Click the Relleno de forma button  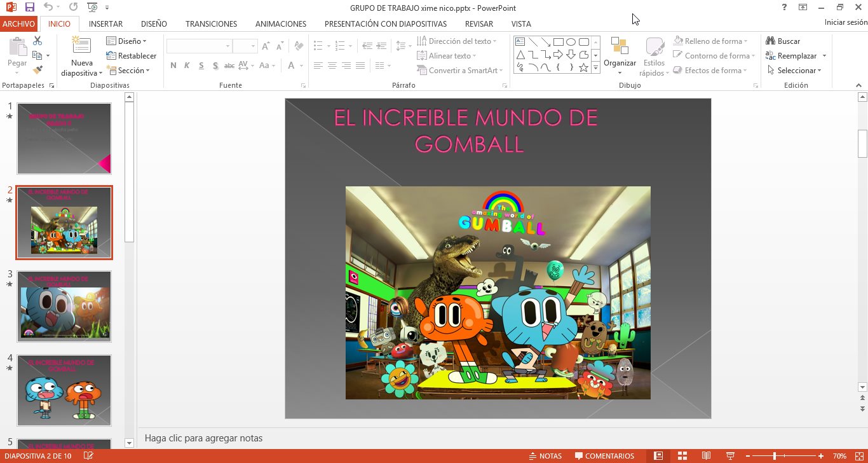710,41
